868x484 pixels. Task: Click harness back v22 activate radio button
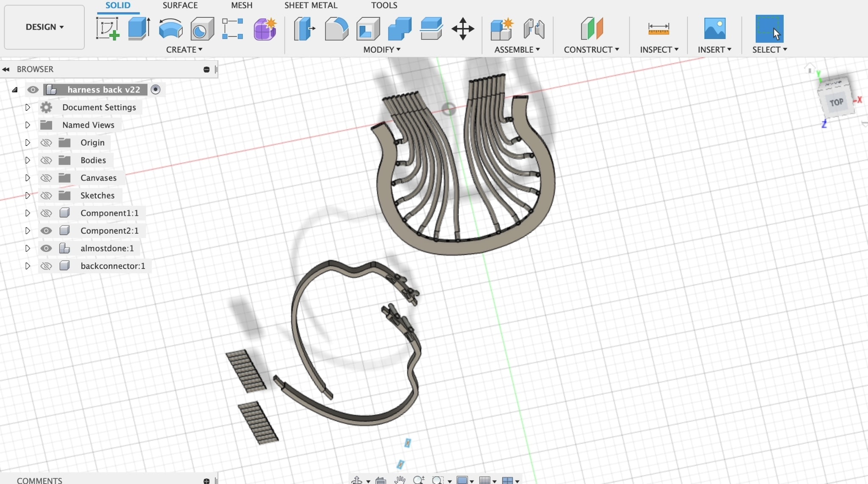156,90
